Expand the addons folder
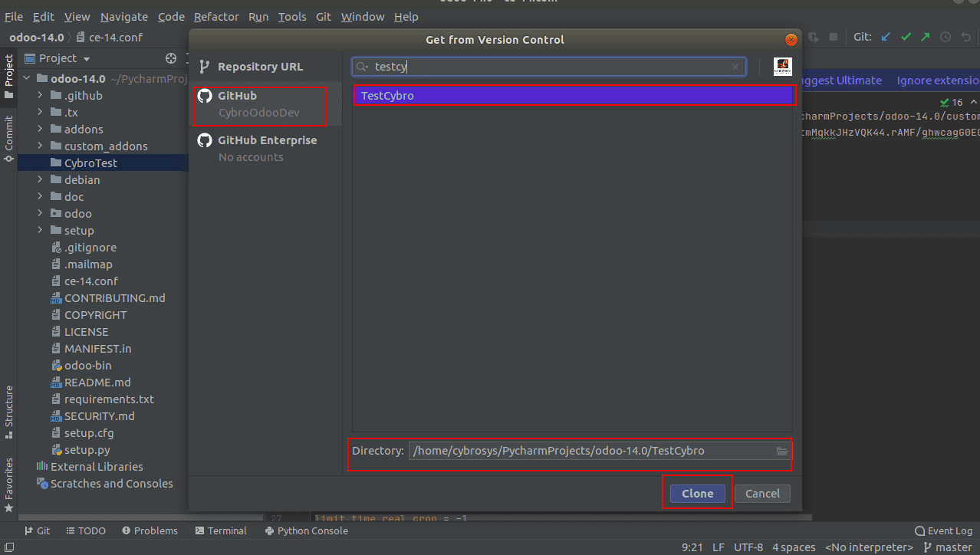 (41, 130)
